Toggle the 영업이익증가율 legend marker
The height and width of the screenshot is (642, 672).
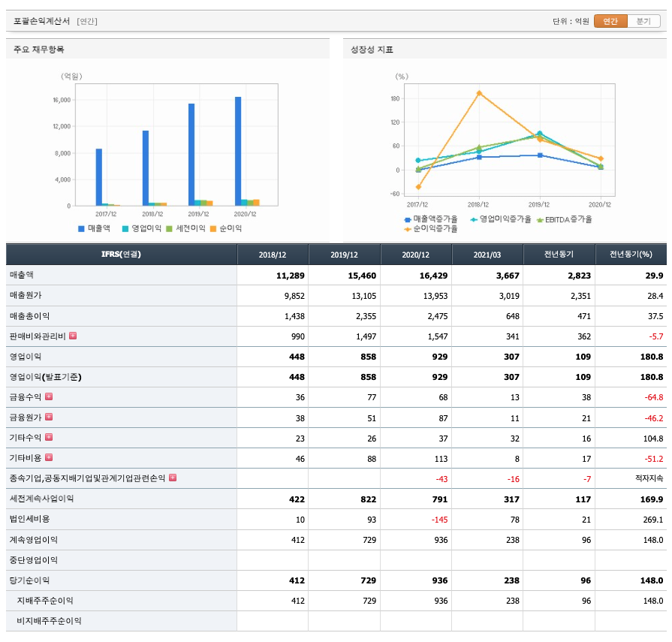point(474,219)
